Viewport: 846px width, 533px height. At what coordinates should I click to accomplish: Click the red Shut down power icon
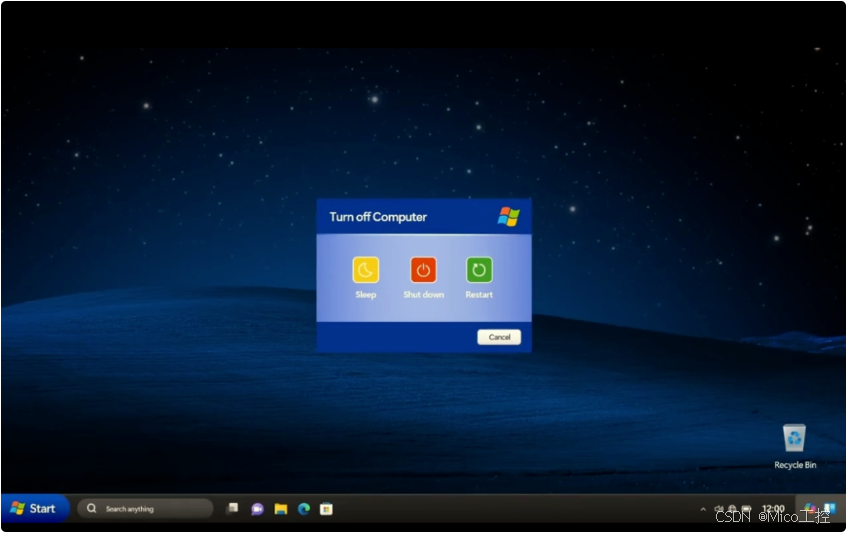(423, 270)
